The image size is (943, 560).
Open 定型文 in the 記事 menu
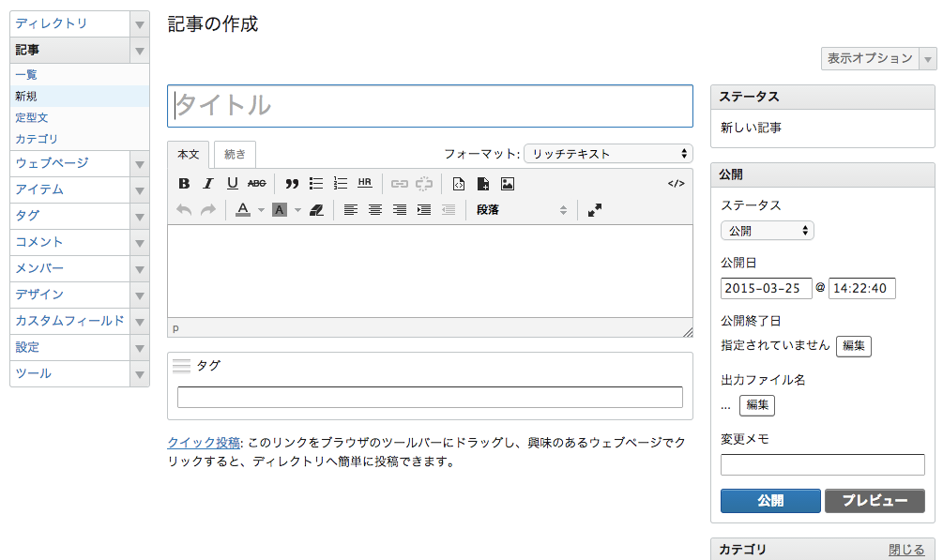(x=31, y=117)
